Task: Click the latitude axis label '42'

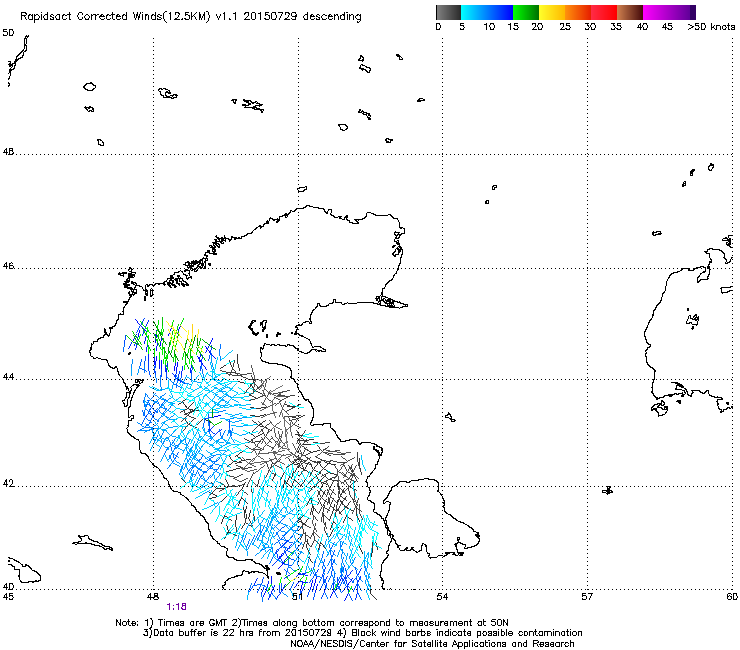Action: pos(8,484)
